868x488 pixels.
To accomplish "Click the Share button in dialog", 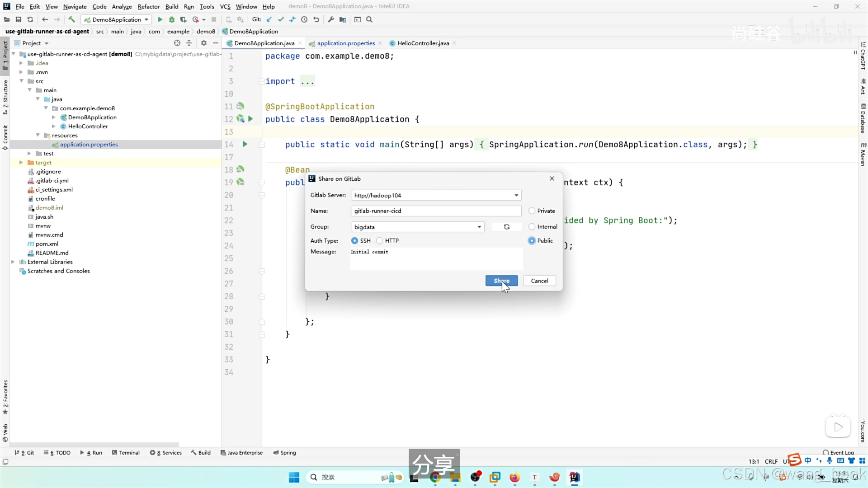I will click(x=501, y=281).
